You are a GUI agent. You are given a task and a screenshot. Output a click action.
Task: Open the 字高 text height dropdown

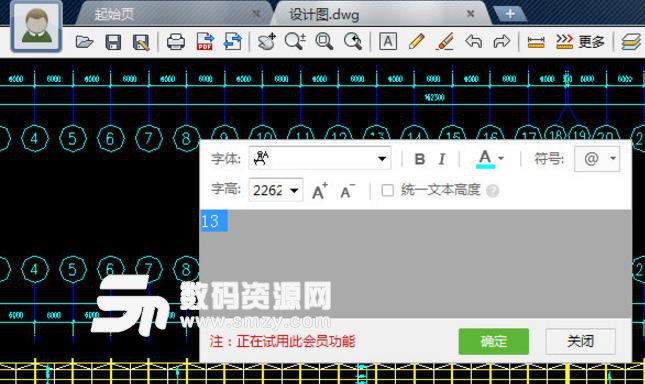[x=294, y=190]
